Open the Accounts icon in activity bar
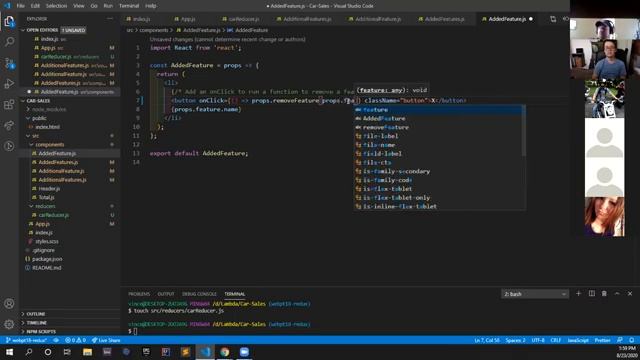This screenshot has width=640, height=360. (x=9, y=303)
